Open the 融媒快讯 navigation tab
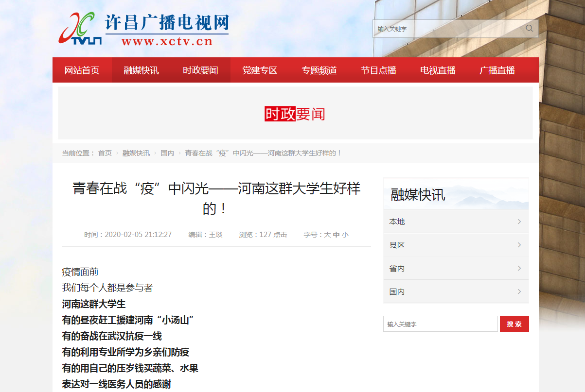 tap(141, 70)
